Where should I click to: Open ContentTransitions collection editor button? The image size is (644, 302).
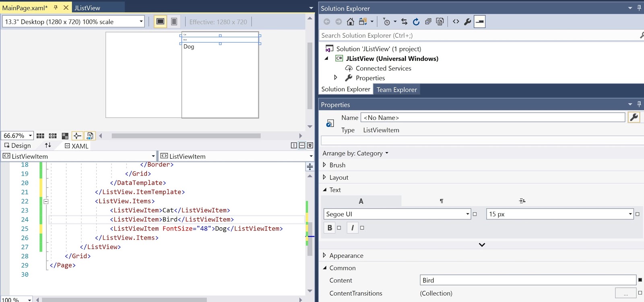click(625, 293)
